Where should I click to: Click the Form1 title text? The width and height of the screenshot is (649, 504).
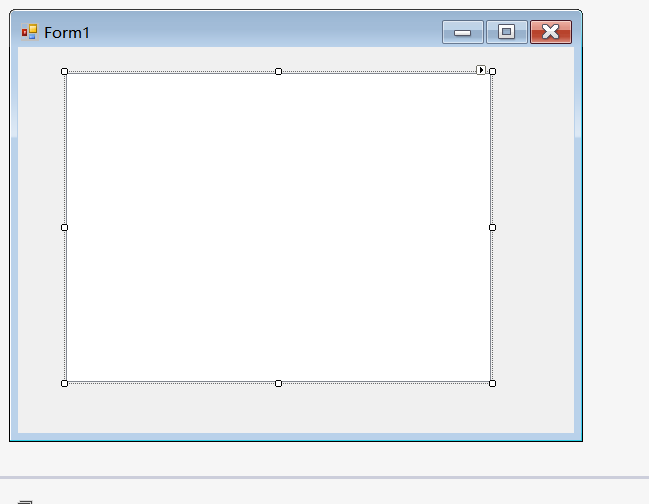pyautogui.click(x=67, y=33)
